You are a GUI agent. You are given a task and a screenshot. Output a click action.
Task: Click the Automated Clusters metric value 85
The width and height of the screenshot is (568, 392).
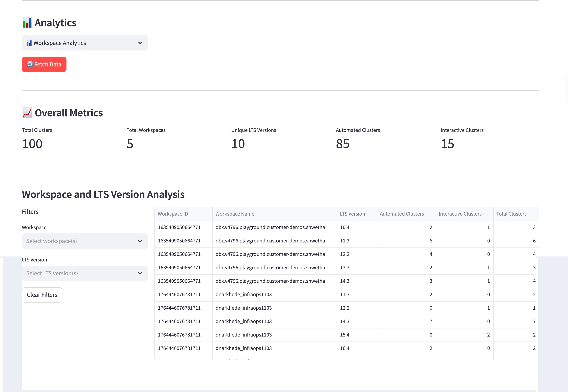(x=342, y=144)
